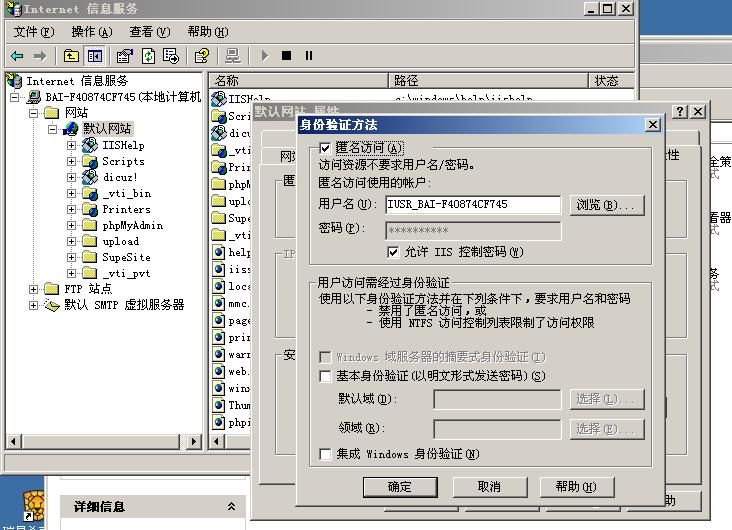Image resolution: width=732 pixels, height=530 pixels.
Task: Select the dicuz! application icon in the tree
Action: tap(90, 177)
